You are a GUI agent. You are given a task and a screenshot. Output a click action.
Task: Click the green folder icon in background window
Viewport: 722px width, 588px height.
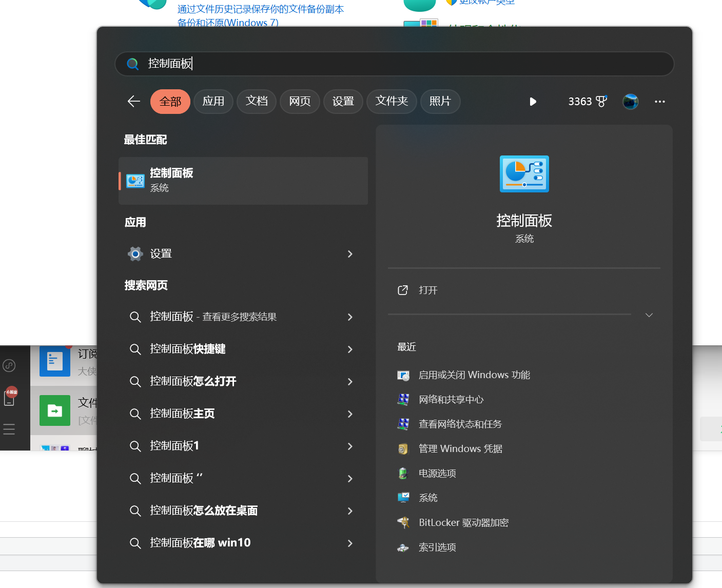click(55, 410)
